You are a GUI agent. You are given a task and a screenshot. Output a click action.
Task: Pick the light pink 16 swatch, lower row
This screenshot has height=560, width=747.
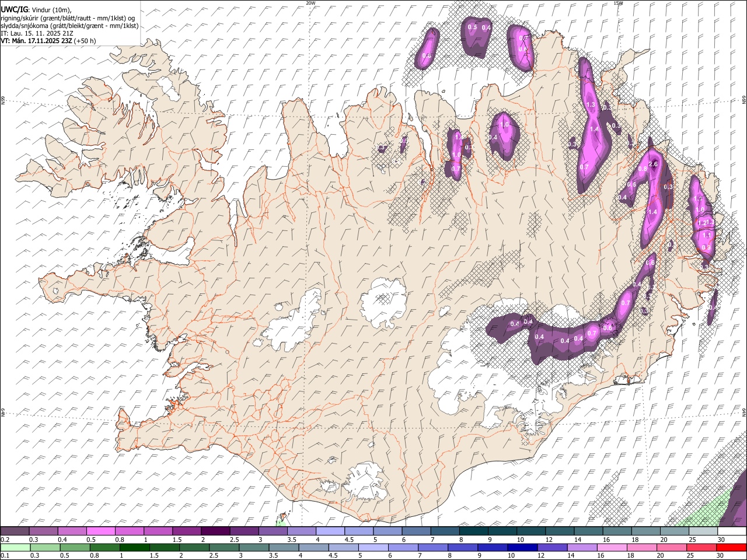coord(612,547)
